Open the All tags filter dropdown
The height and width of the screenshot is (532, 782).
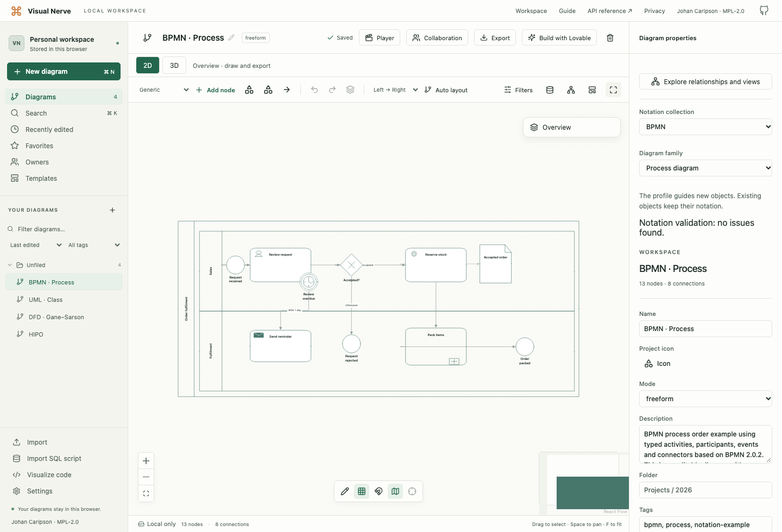[x=94, y=245]
